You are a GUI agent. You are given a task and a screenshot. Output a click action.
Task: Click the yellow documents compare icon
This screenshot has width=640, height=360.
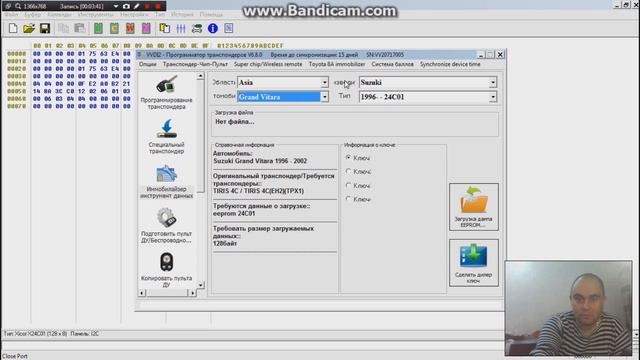point(164,28)
